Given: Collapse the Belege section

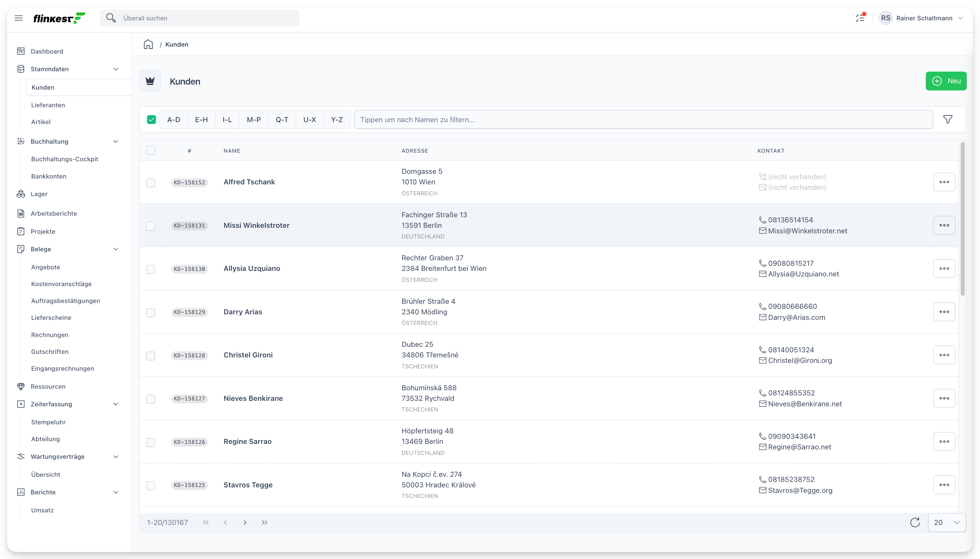Looking at the screenshot, I should point(116,249).
